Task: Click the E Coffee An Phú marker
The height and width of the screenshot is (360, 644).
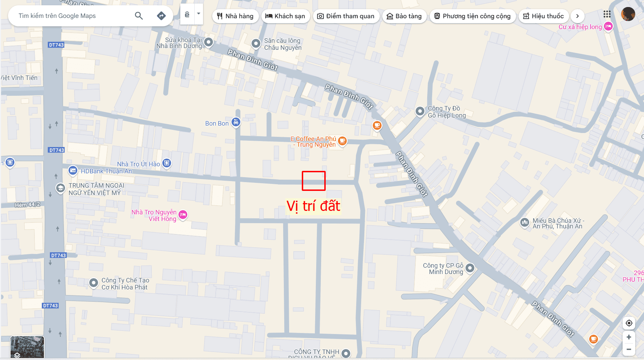Action: (x=343, y=141)
